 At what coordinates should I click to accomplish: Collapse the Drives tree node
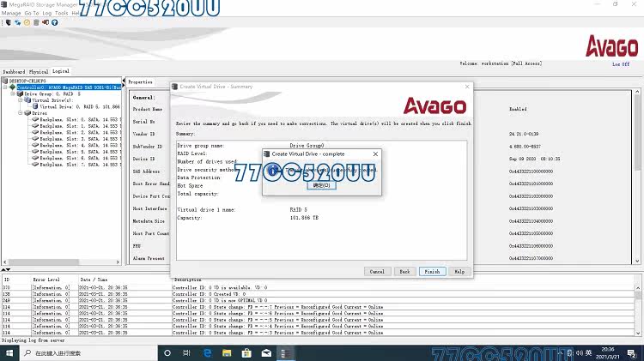[x=20, y=113]
